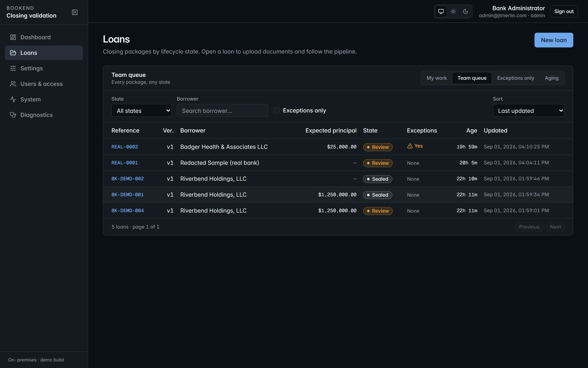Viewport: 588px width, 368px height.
Task: Switch to dark theme moon icon
Action: tap(465, 11)
